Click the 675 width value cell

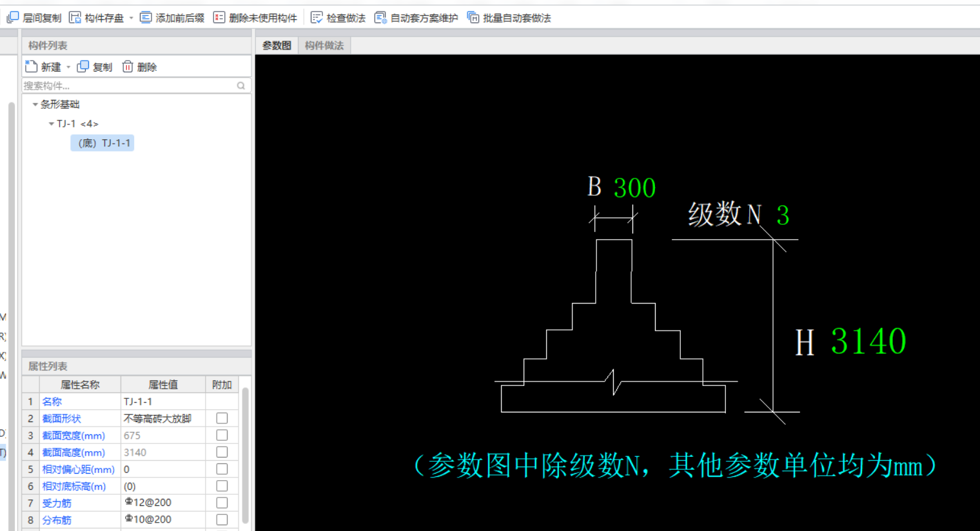coord(163,435)
